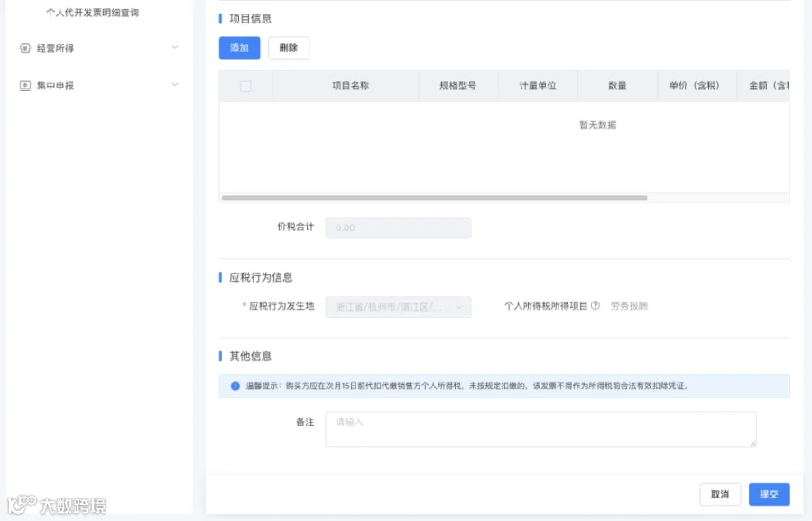Click the 提交 button
This screenshot has height=521, width=812.
click(x=769, y=494)
